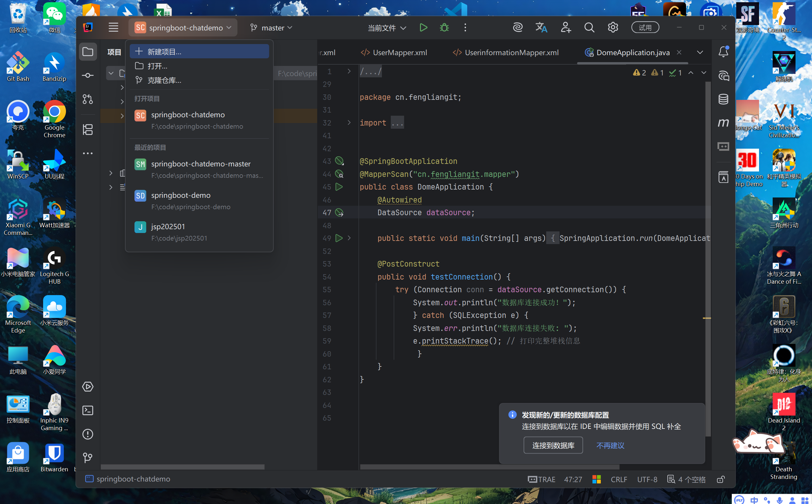The width and height of the screenshot is (812, 504).
Task: Open more run actions vertical dots
Action: tap(465, 28)
